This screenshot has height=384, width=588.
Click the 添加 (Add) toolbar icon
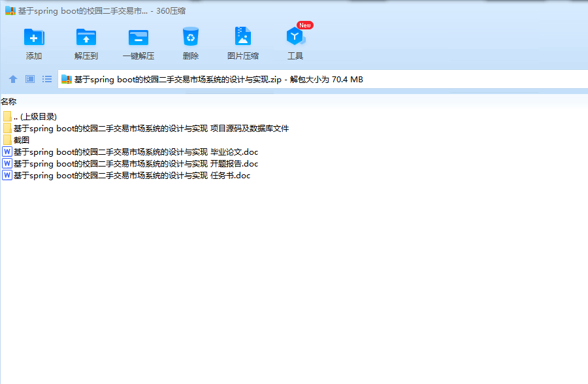[x=34, y=37]
